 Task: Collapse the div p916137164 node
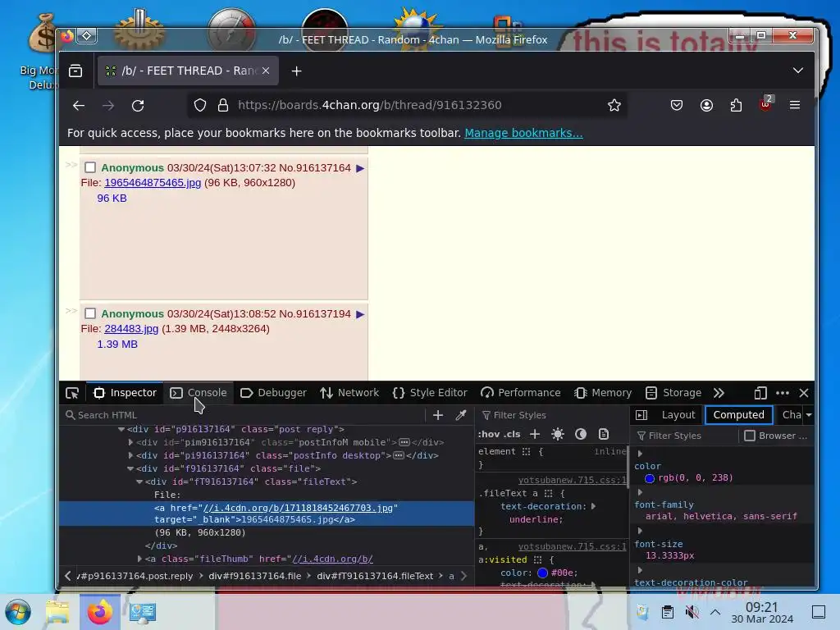(121, 429)
